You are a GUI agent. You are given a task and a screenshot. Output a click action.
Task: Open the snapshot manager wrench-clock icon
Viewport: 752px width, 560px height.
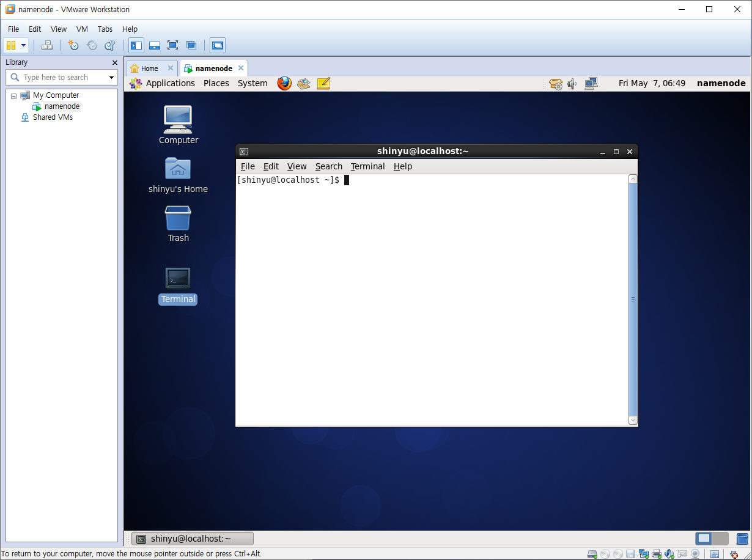110,45
